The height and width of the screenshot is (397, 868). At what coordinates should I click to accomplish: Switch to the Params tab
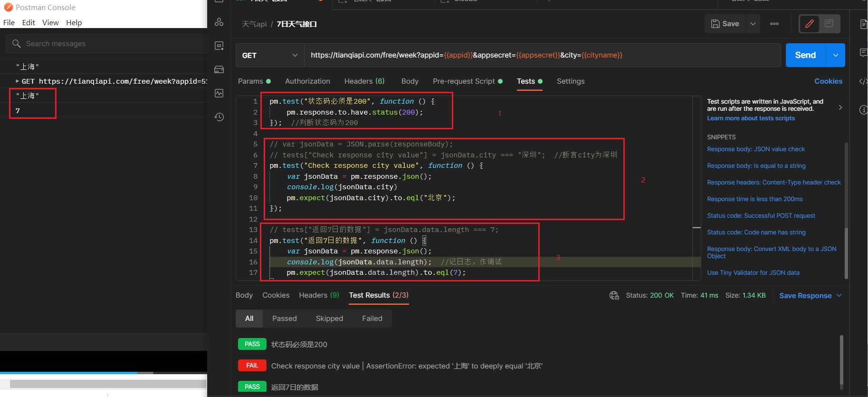pyautogui.click(x=254, y=81)
